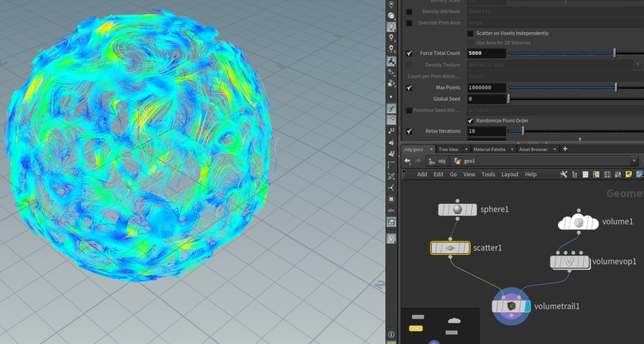
Task: Switch to the Material Palette tab
Action: pos(490,149)
